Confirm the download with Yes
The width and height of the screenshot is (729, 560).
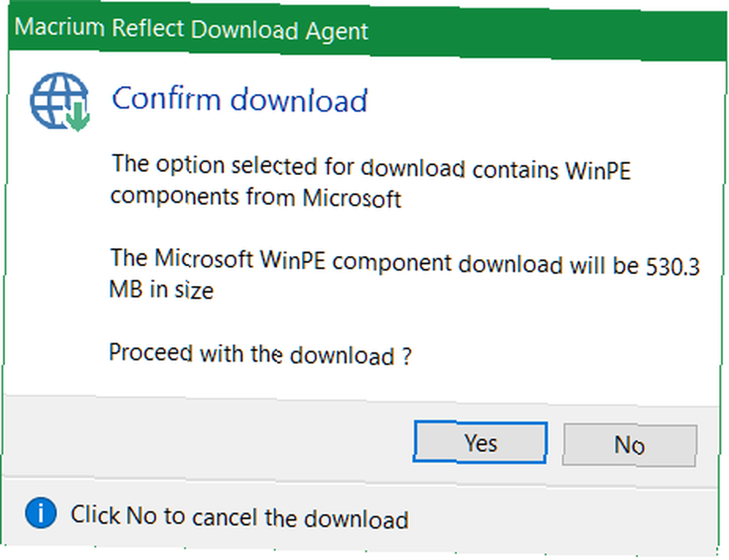point(480,443)
